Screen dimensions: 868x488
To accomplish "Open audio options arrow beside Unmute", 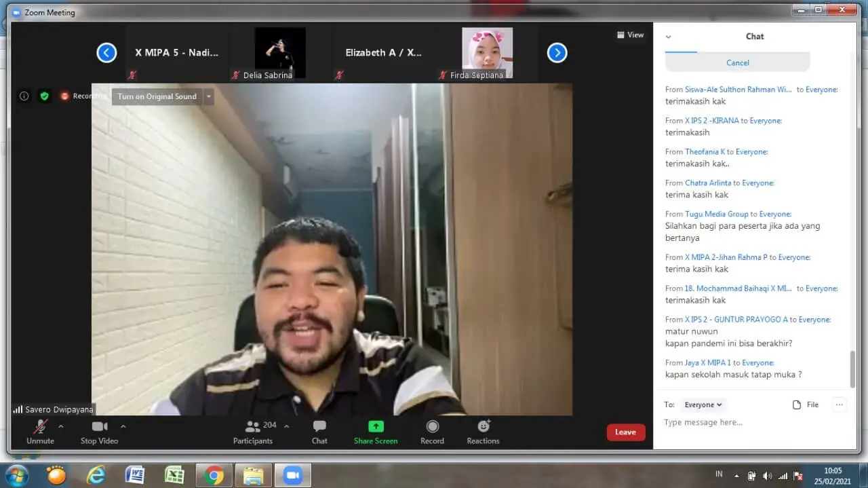I will [x=61, y=427].
